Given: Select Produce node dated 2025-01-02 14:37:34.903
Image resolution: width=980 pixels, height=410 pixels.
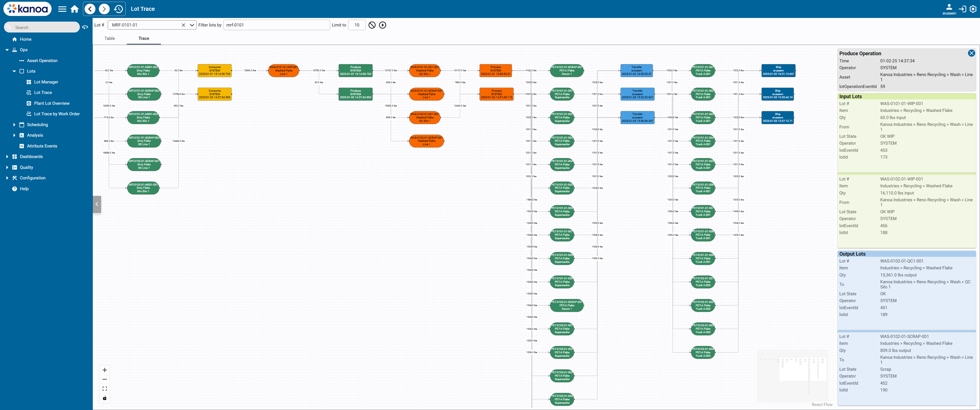Looking at the screenshot, I should 355,94.
